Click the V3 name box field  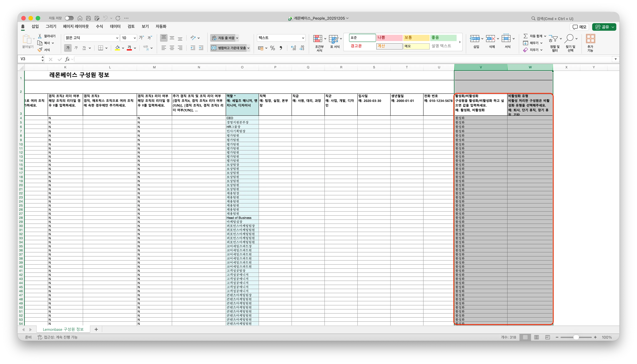point(29,59)
